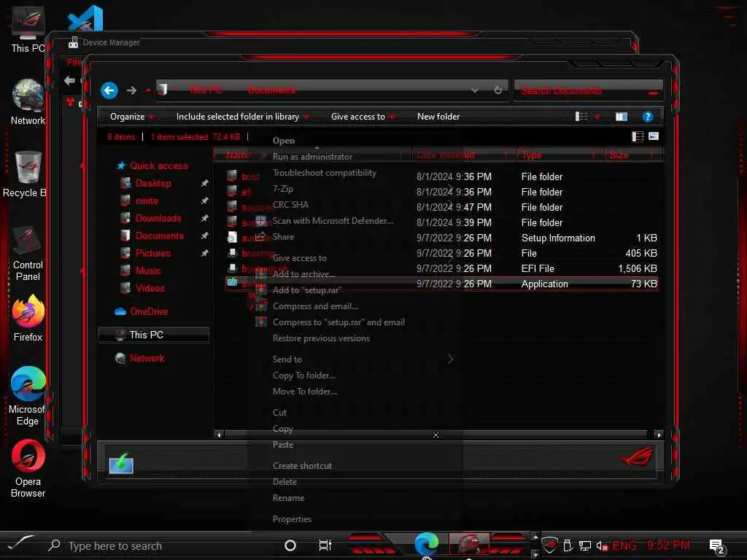Viewport: 747px width, 560px height.
Task: Select This PC in navigation pane
Action: (153, 335)
